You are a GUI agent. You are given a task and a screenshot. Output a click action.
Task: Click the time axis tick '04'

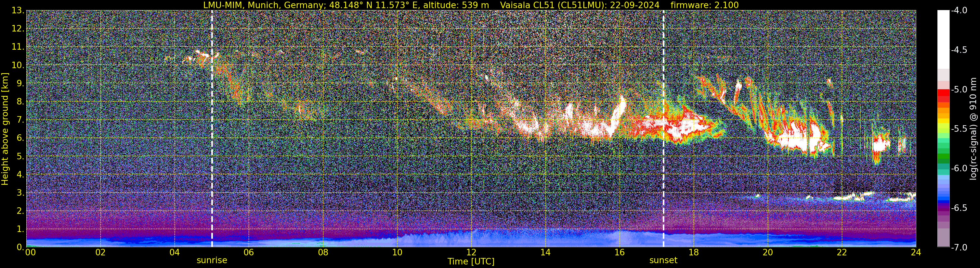(x=175, y=252)
